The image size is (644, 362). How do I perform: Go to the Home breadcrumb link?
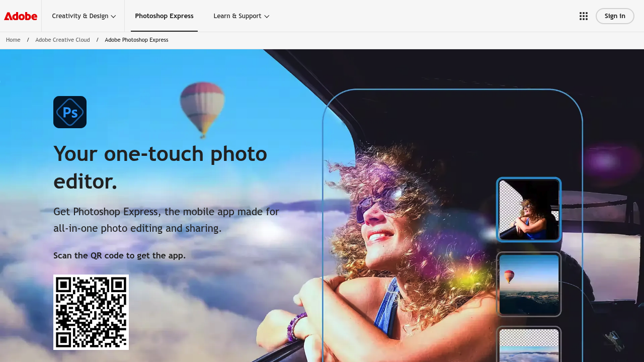coord(13,40)
